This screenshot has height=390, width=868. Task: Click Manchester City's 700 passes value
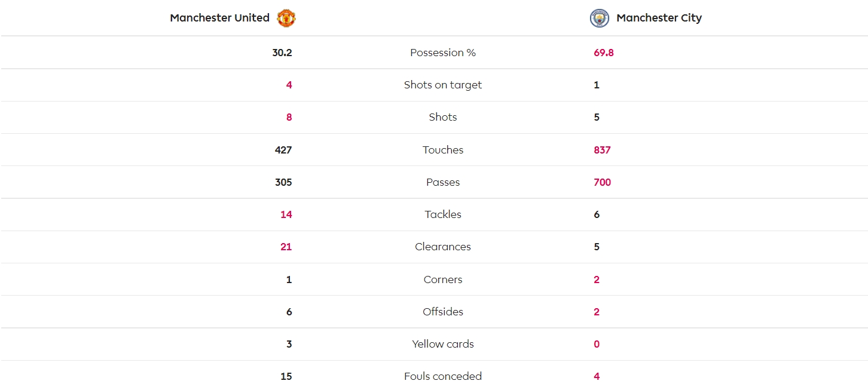[x=602, y=182]
